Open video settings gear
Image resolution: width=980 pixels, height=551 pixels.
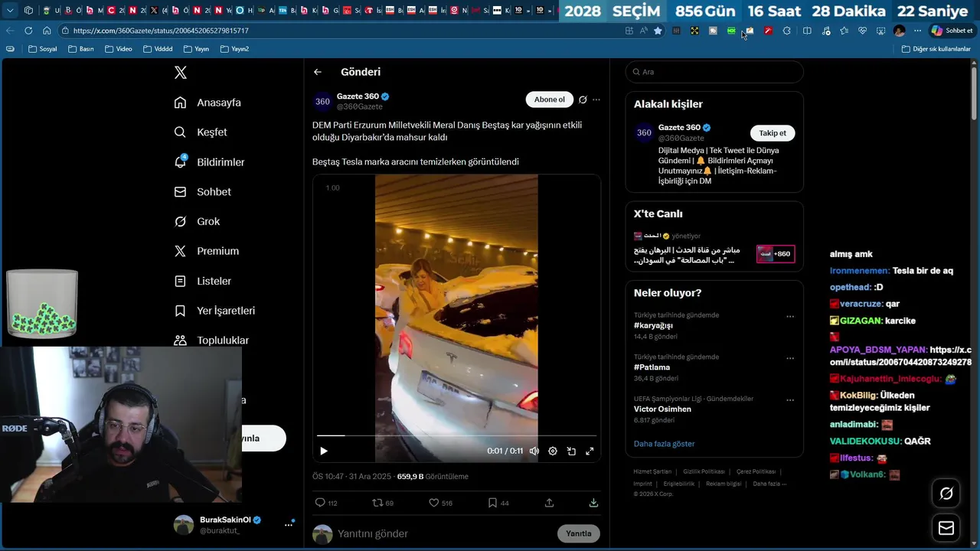553,451
